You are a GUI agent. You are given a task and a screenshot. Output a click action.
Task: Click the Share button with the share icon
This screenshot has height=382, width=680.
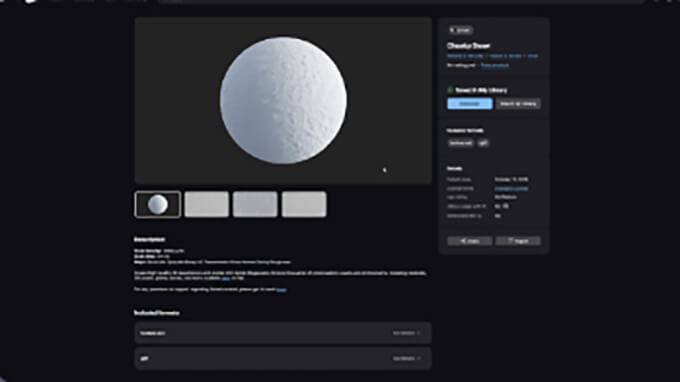tap(470, 241)
